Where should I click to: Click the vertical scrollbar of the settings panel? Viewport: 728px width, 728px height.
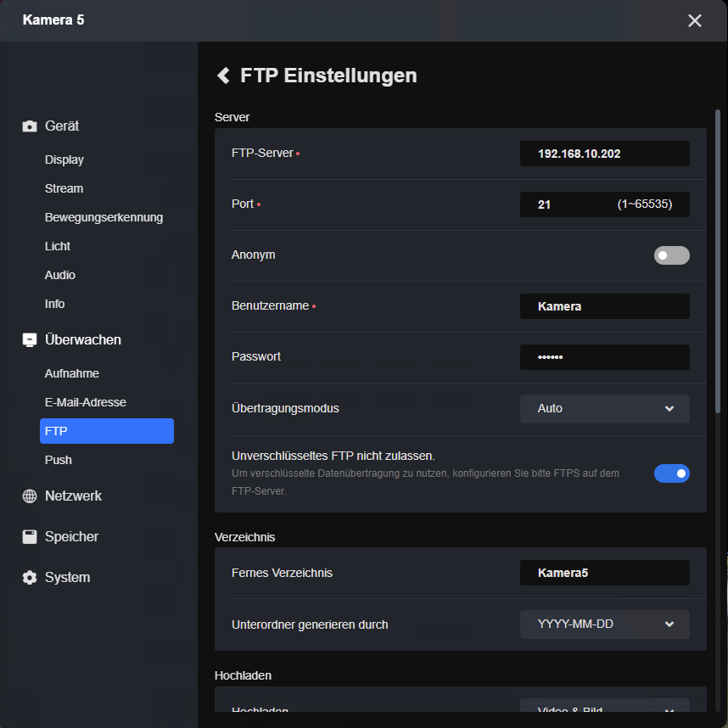(718, 339)
